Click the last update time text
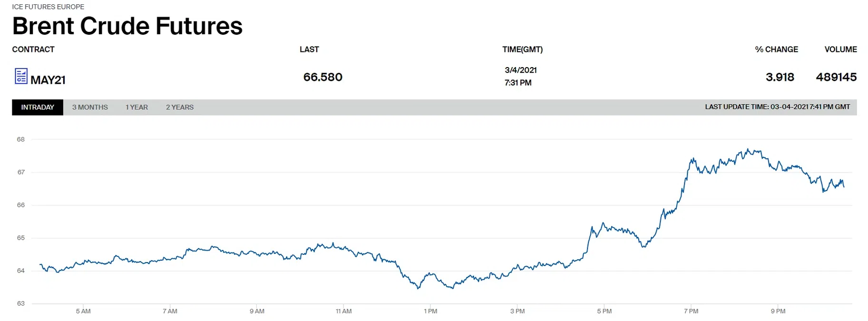 pos(777,107)
